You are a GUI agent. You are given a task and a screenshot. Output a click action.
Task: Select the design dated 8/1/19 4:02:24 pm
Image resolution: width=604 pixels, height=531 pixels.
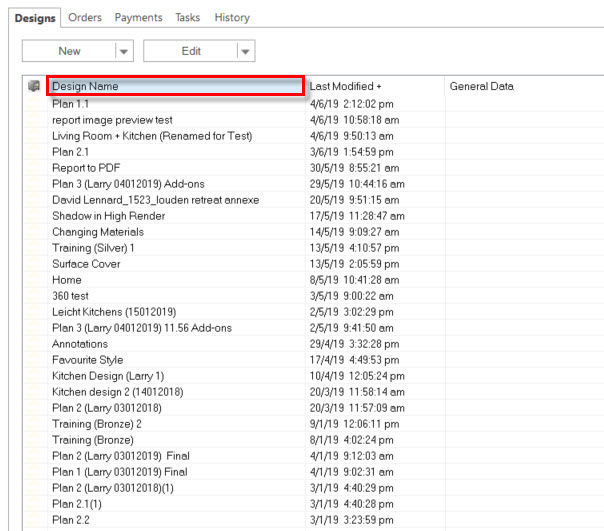pos(93,440)
